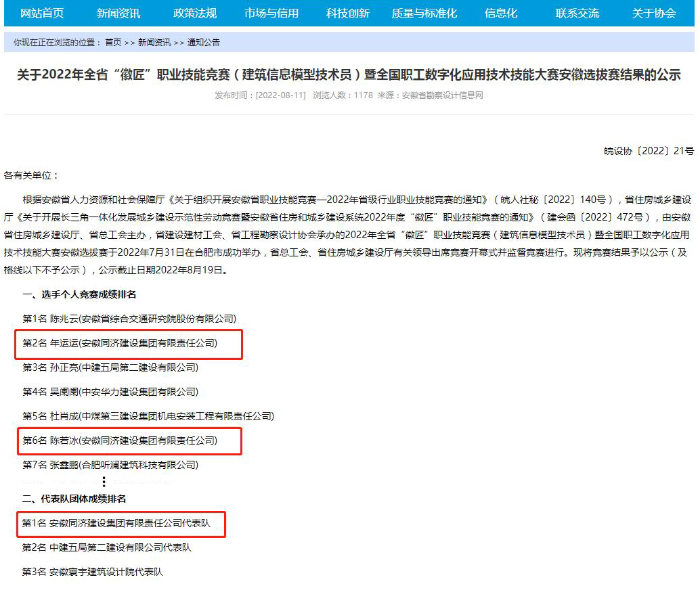
Task: Open the 网站首页 navigation menu item
Action: click(42, 13)
